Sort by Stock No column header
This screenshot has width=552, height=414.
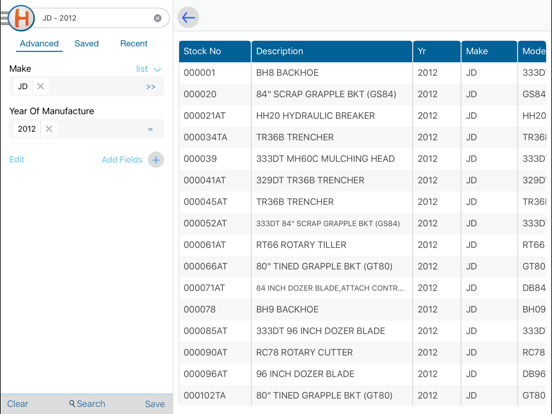215,51
